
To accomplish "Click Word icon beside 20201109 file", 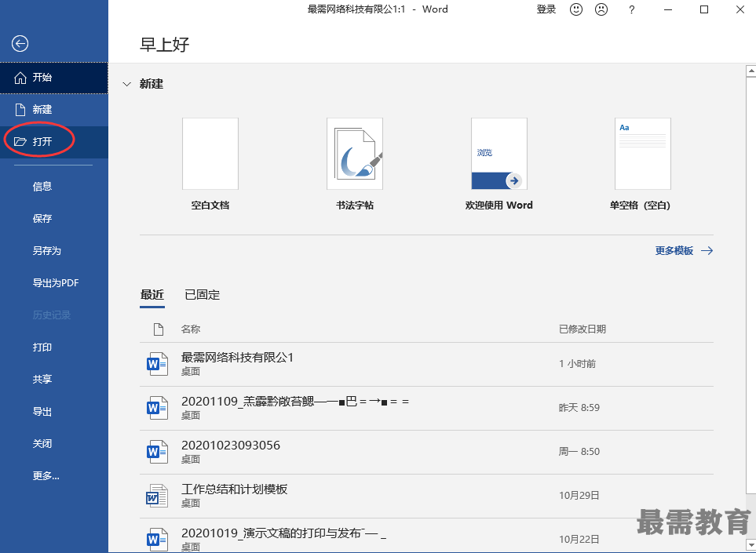I will pos(157,408).
